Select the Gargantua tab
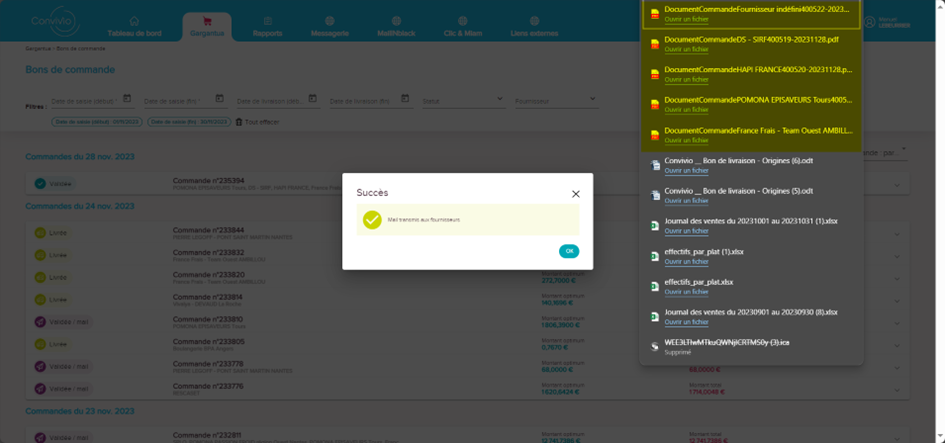 207,27
